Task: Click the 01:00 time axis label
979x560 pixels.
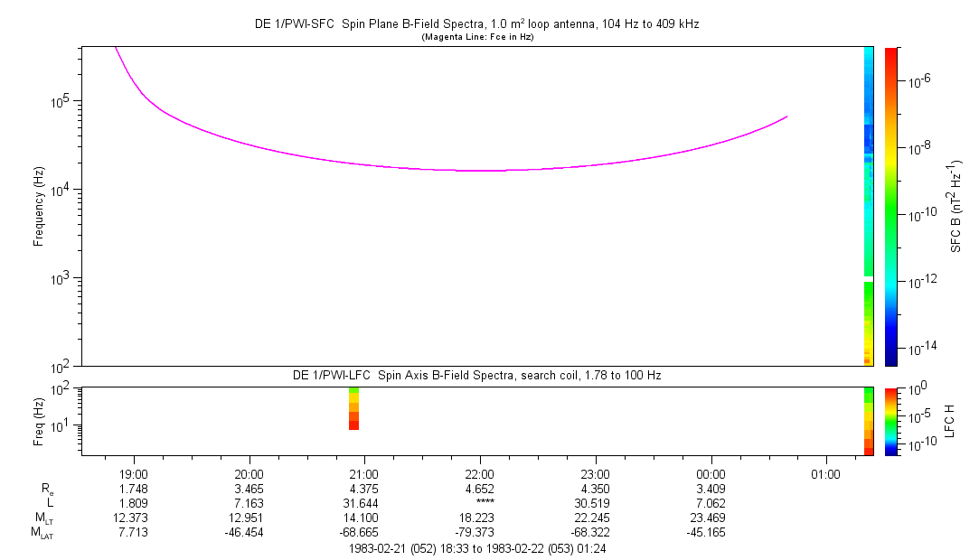Action: tap(825, 473)
